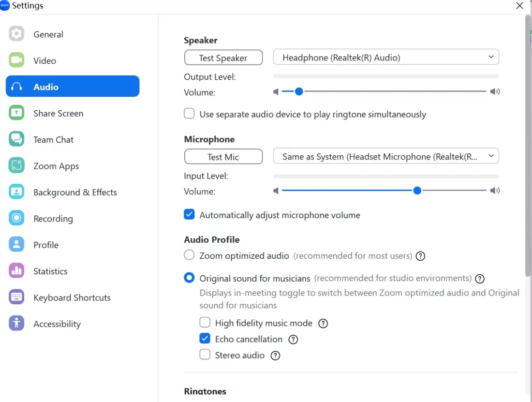532x402 pixels.
Task: Go to Recording settings
Action: pyautogui.click(x=73, y=219)
